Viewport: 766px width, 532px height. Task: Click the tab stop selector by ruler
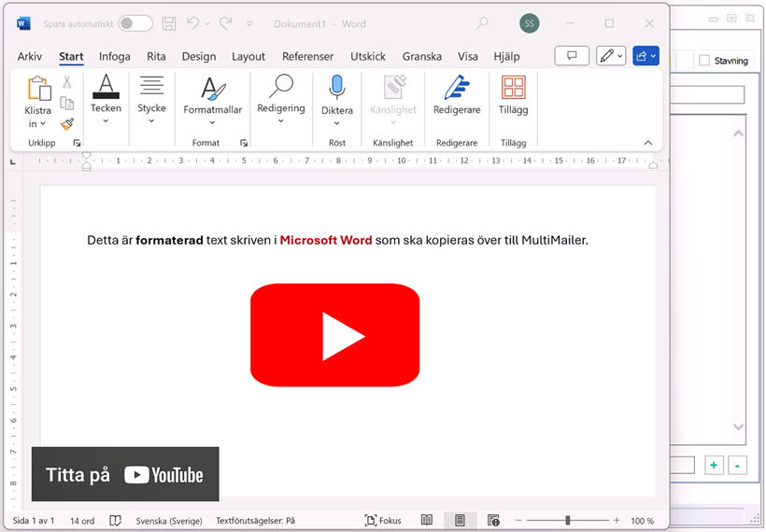pos(13,161)
